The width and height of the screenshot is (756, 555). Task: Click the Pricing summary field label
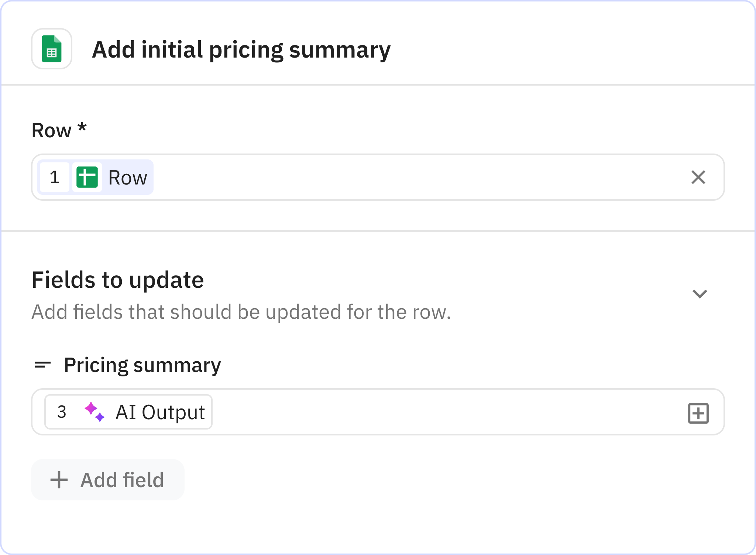pos(142,365)
